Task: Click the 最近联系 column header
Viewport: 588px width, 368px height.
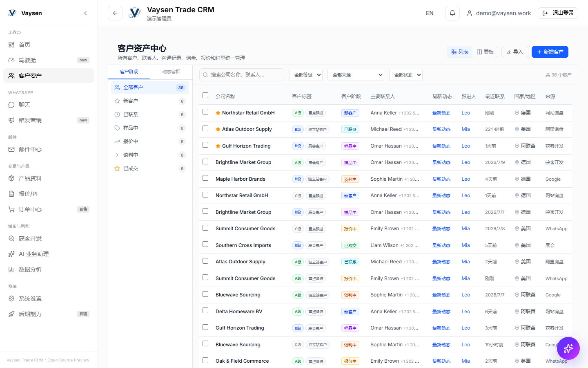Action: (x=494, y=96)
